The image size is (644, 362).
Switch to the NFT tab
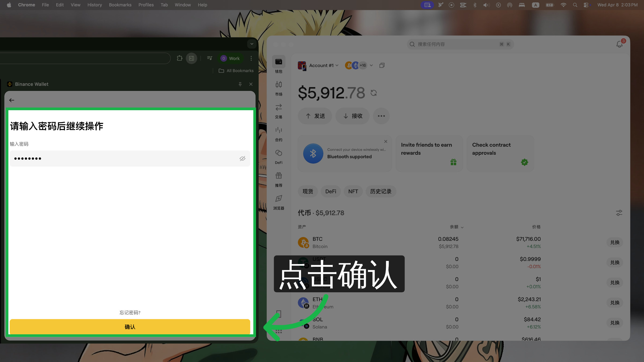click(353, 191)
